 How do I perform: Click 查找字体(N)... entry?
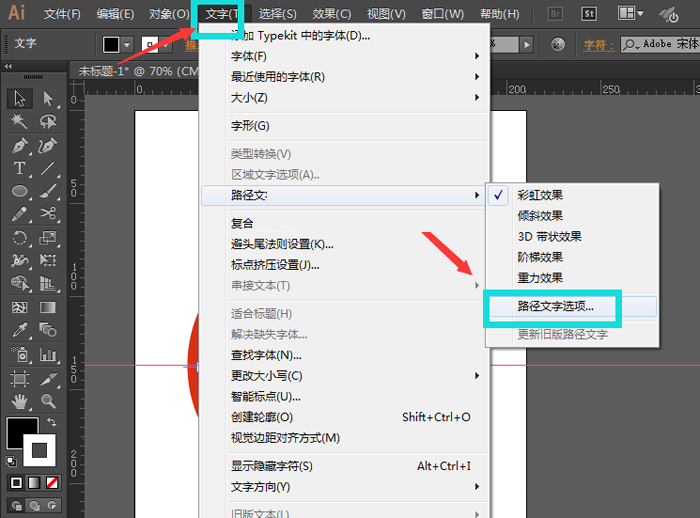(x=344, y=355)
